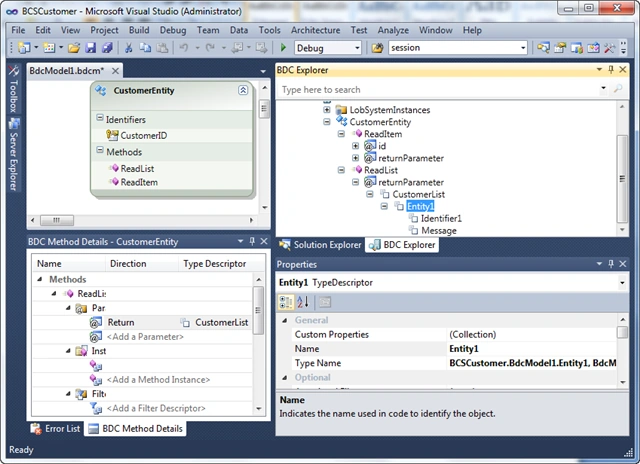Click search magnifier in BDC Explorer
Image resolution: width=640 pixels, height=464 pixels.
pos(618,89)
